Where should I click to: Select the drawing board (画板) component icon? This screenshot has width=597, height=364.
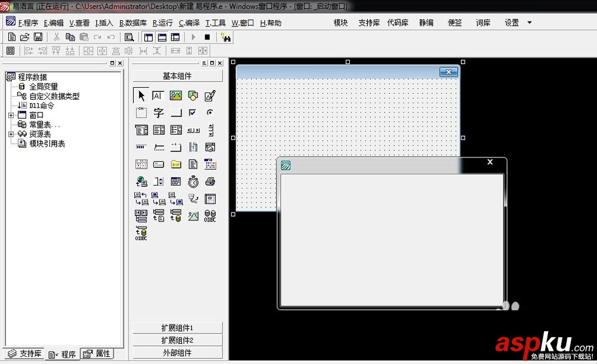[210, 95]
